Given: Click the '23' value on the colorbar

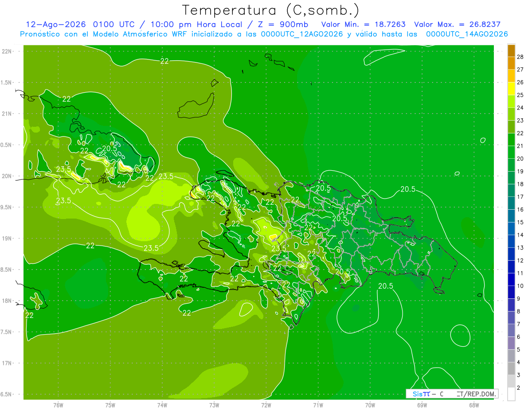Looking at the screenshot, I should point(520,121).
